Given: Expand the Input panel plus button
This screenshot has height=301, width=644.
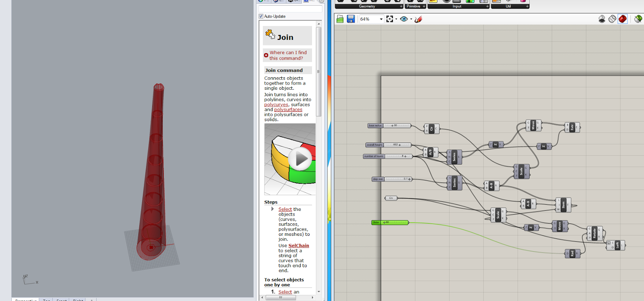Looking at the screenshot, I should (487, 6).
